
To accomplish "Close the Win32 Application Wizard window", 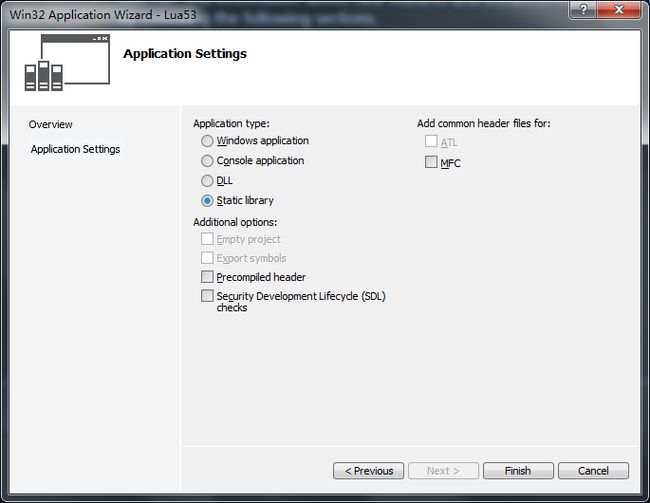I will pyautogui.click(x=619, y=10).
